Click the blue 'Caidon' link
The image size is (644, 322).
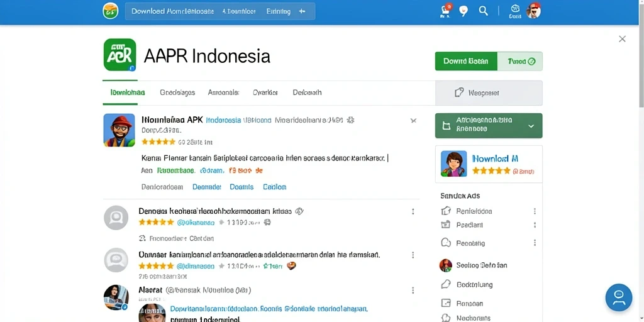[275, 187]
